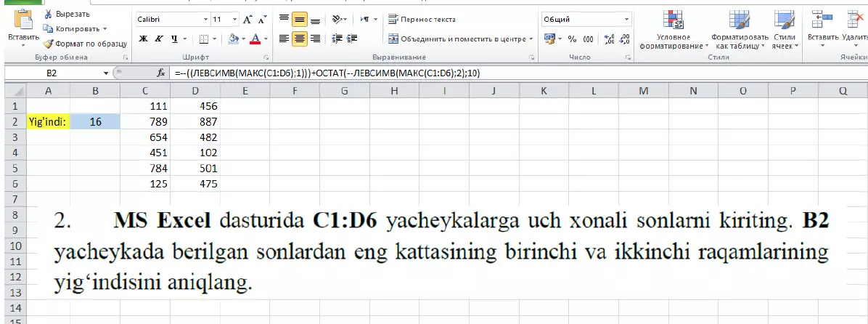Select cell with Yig'indi: label
This screenshot has width=868, height=324.
tap(48, 121)
